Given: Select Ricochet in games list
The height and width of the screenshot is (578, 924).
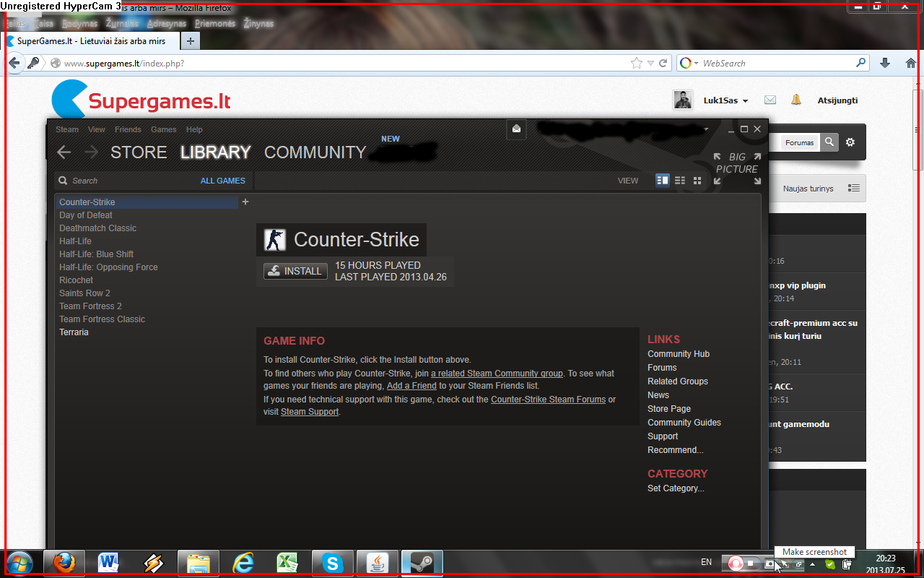Looking at the screenshot, I should (76, 280).
